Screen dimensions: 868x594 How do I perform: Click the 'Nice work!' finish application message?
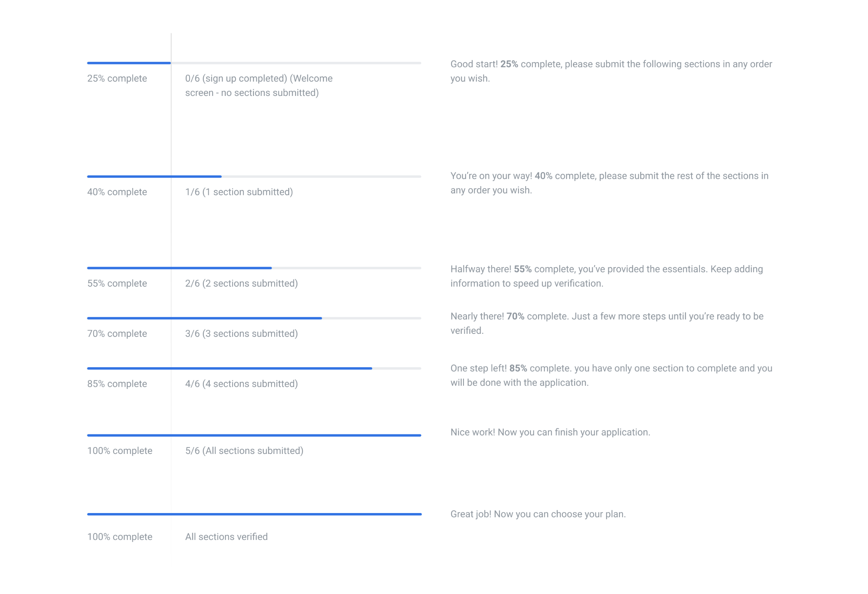click(x=550, y=432)
